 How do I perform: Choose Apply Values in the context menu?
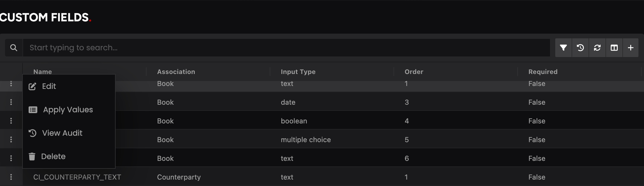pos(68,110)
